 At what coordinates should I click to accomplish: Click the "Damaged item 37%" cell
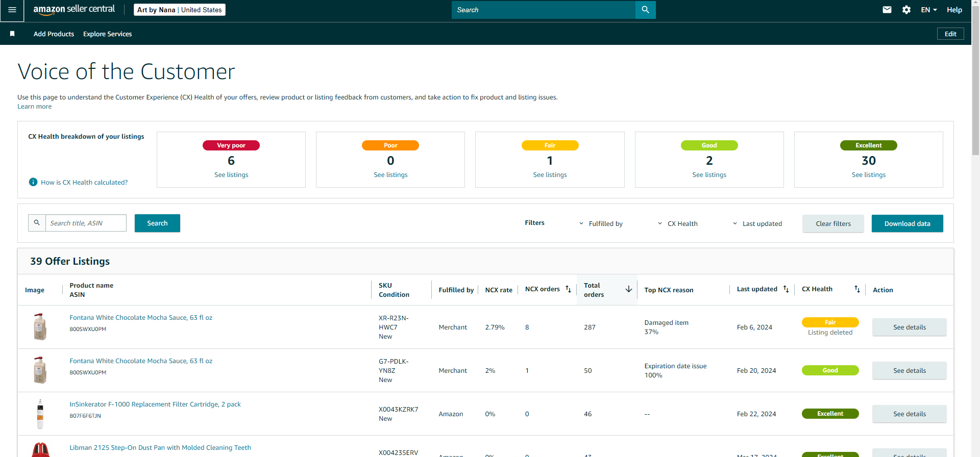point(666,327)
